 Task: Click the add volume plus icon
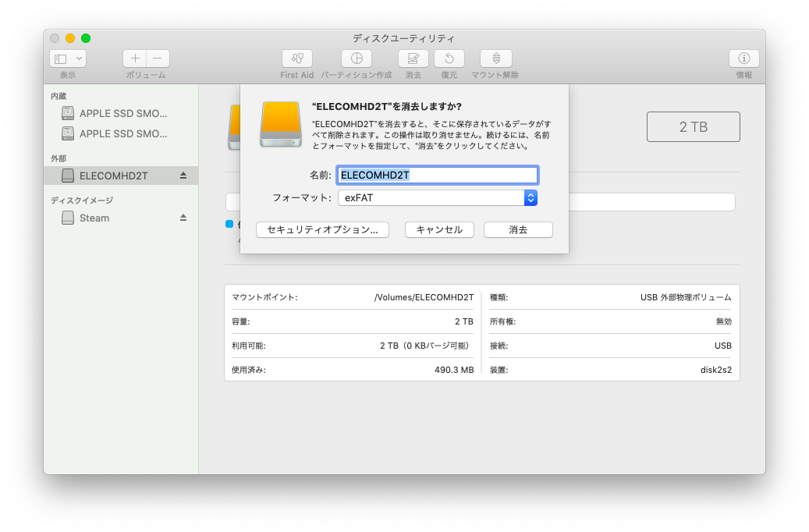point(135,59)
